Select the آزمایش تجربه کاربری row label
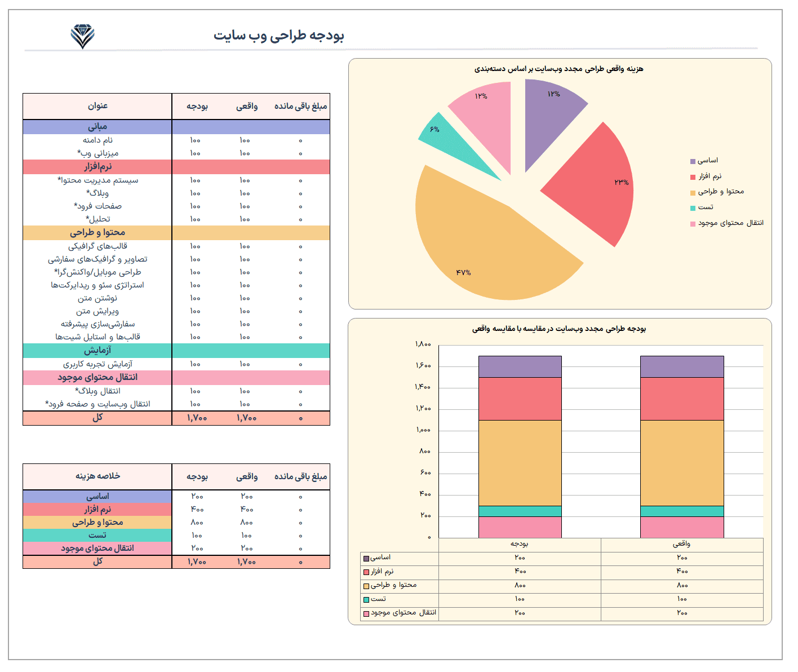Screen dimensions: 798x672 pos(97,364)
